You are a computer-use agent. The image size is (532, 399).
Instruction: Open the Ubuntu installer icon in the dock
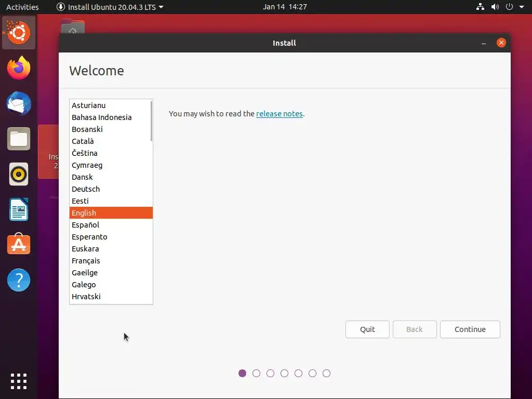19,33
